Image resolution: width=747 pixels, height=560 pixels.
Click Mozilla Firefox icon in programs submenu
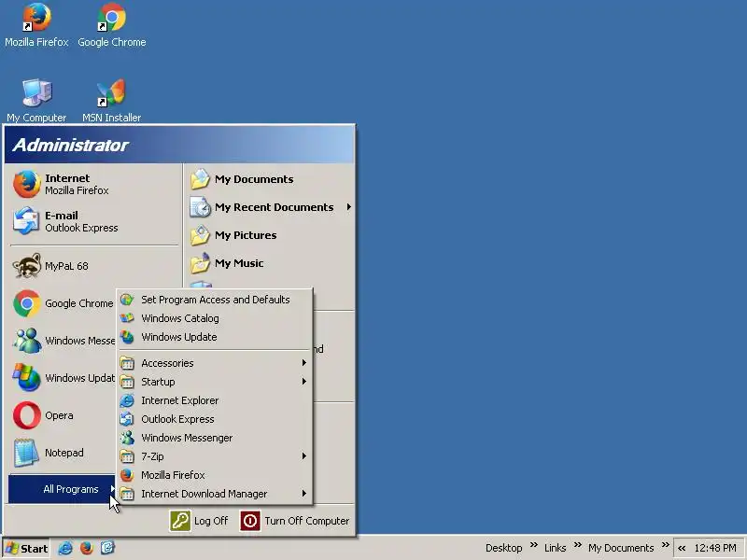coord(127,475)
